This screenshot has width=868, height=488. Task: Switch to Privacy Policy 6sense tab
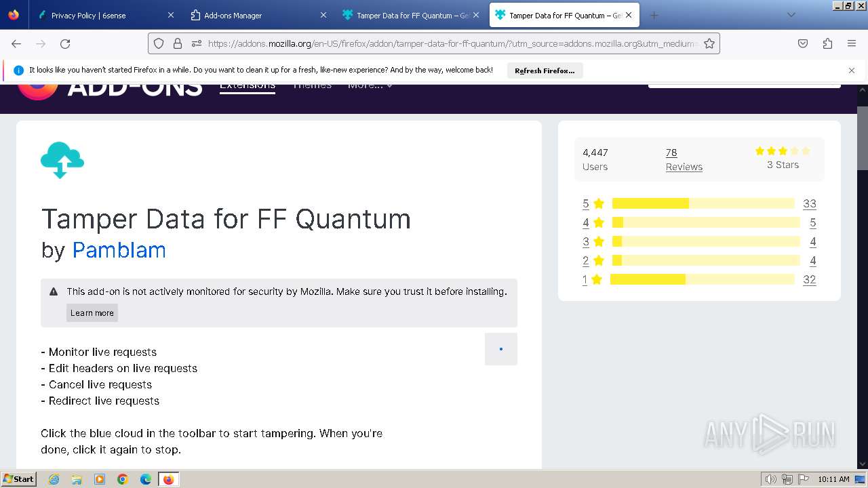point(98,15)
